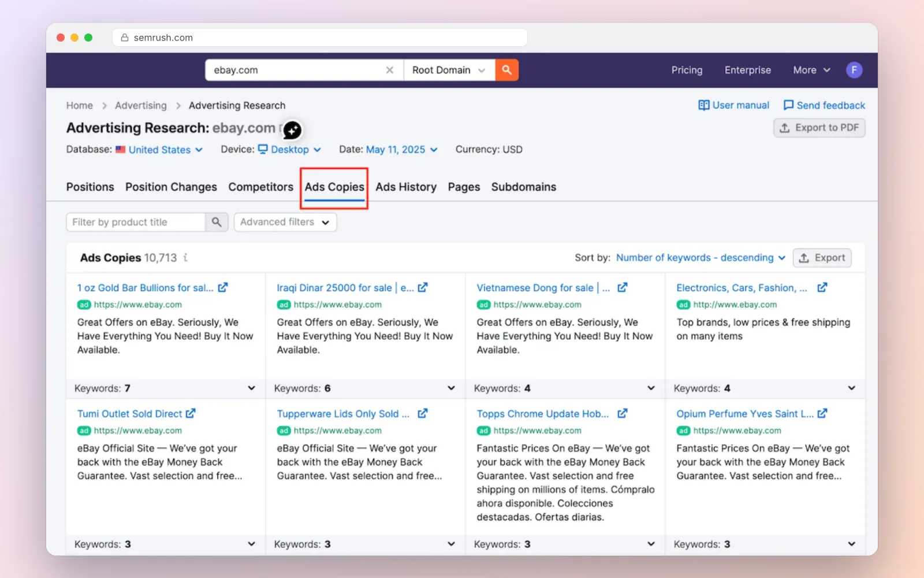Change the United States database dropdown
The width and height of the screenshot is (924, 578).
pyautogui.click(x=159, y=150)
